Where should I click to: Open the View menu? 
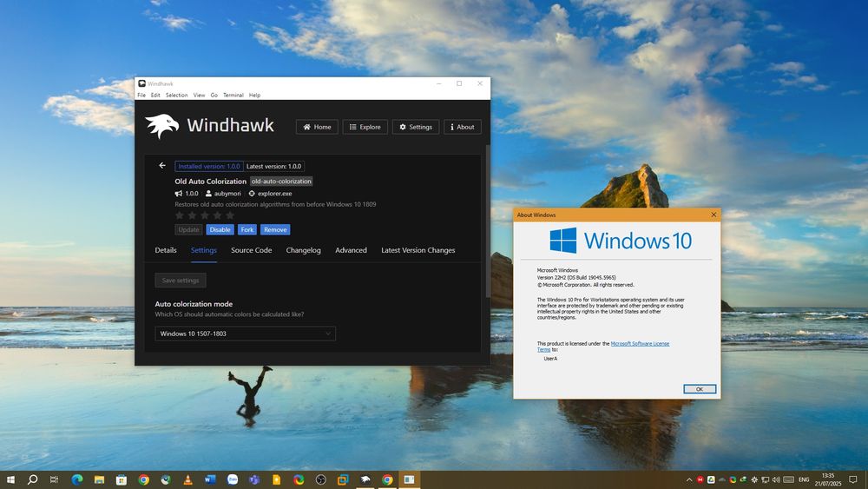pos(200,96)
